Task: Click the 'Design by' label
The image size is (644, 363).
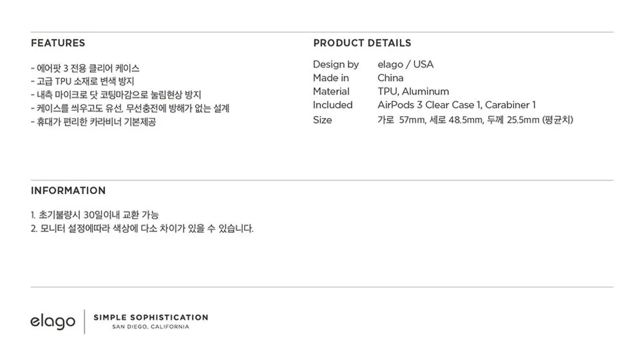Action: pos(336,64)
